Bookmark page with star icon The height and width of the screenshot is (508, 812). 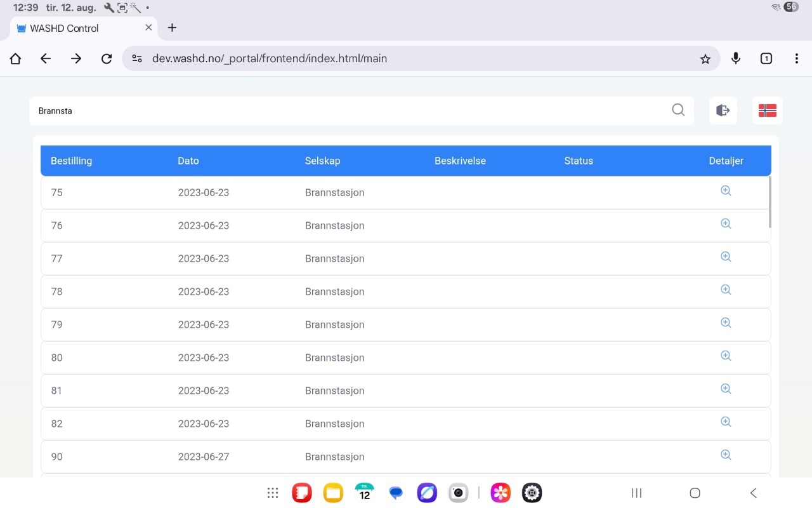click(705, 59)
